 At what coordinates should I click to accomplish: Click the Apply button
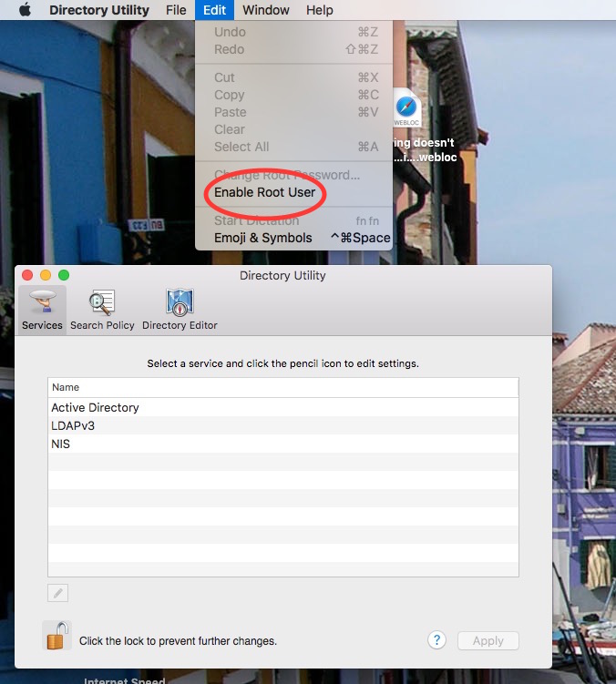point(488,641)
